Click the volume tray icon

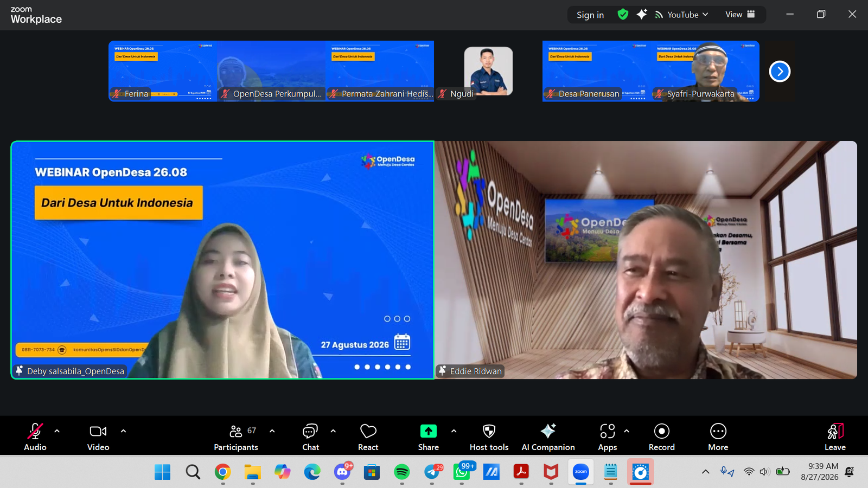pos(765,472)
